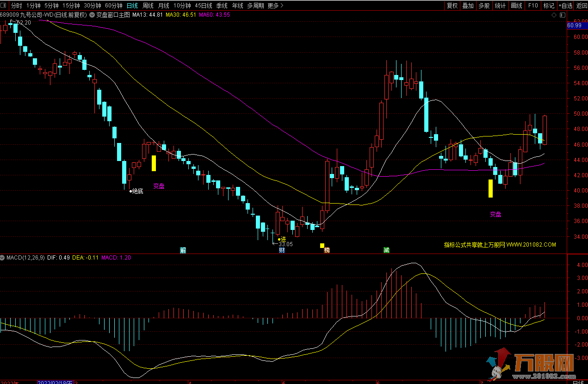588x384 pixels.
Task: Click the 减 event marker icon
Action: point(386,250)
